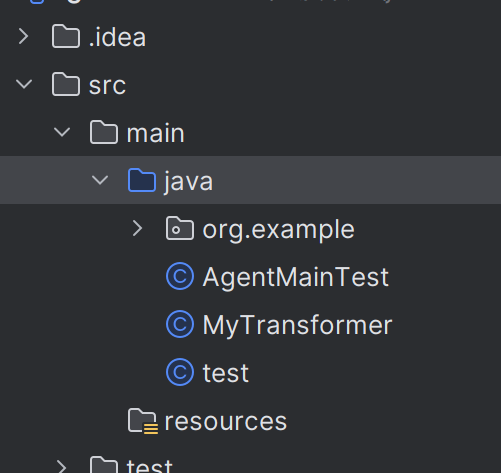Image resolution: width=501 pixels, height=473 pixels.
Task: Click the MyTransformer class icon
Action: click(180, 324)
